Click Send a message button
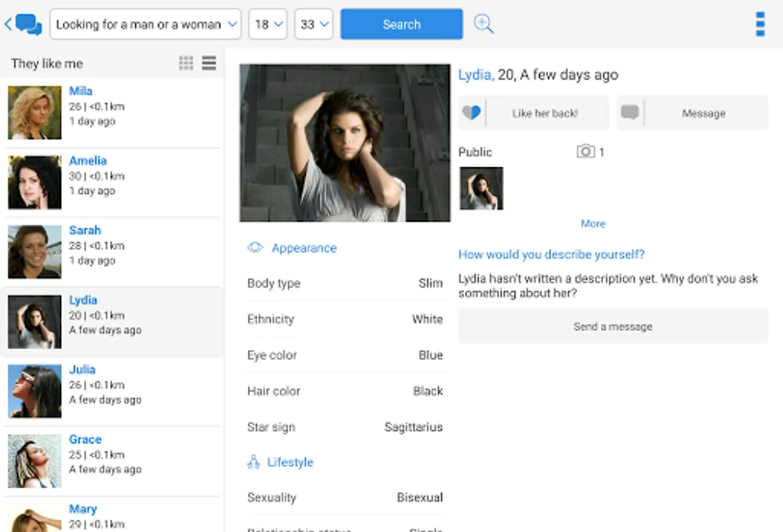This screenshot has width=783, height=532. (x=613, y=326)
